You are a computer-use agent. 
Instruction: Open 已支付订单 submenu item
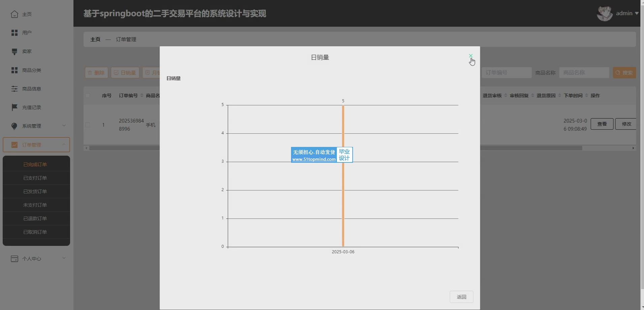[35, 178]
